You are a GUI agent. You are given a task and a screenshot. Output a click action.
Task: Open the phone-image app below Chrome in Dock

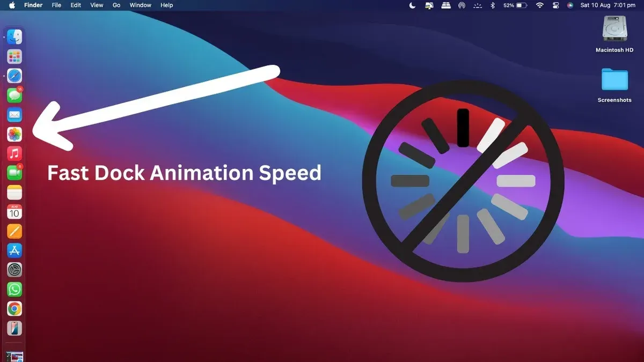click(14, 328)
